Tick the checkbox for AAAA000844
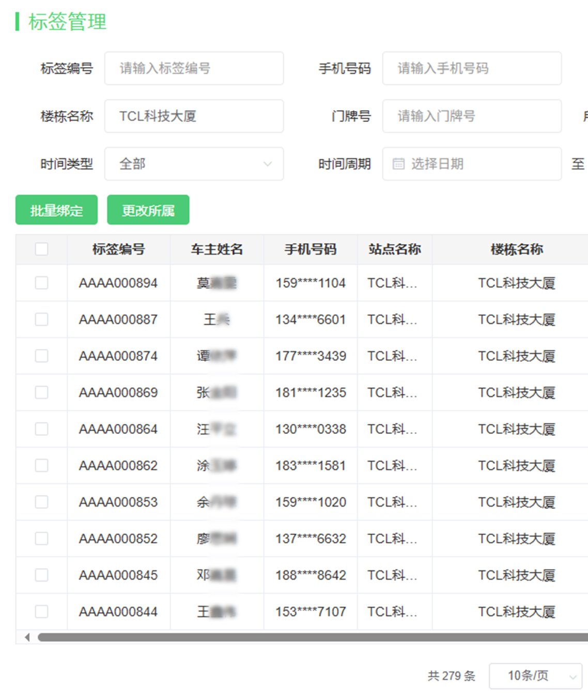588x700 pixels. (x=41, y=612)
